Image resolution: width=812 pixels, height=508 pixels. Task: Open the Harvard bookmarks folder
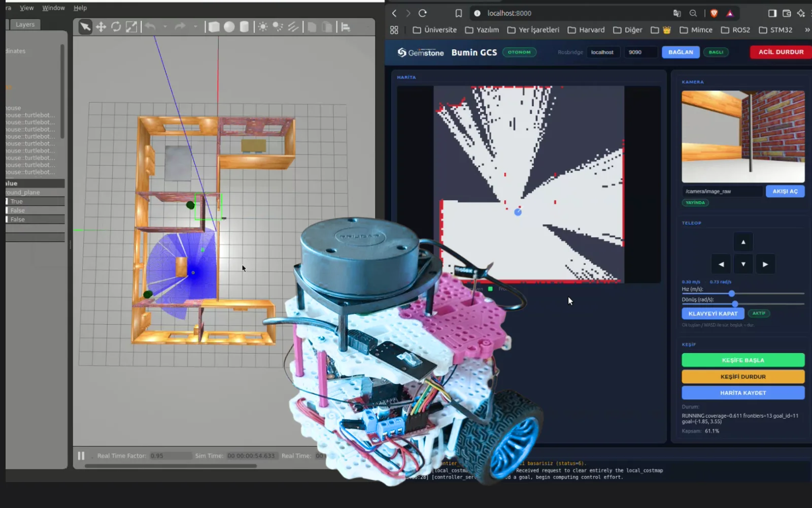coord(586,30)
